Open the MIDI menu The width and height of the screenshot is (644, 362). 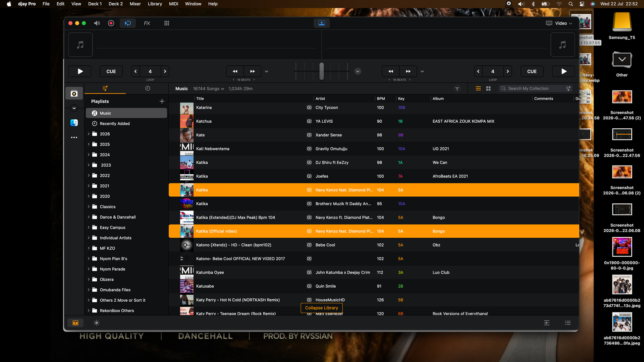pyautogui.click(x=174, y=4)
